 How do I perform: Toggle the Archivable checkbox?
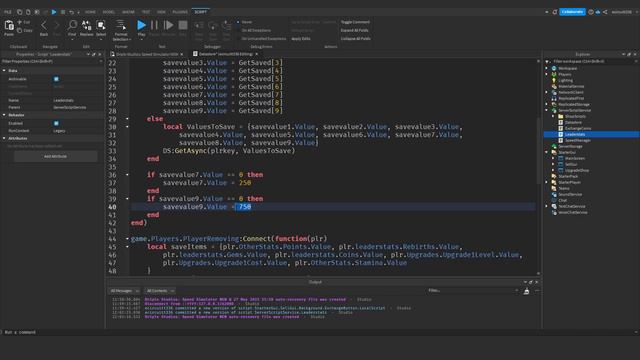56,79
